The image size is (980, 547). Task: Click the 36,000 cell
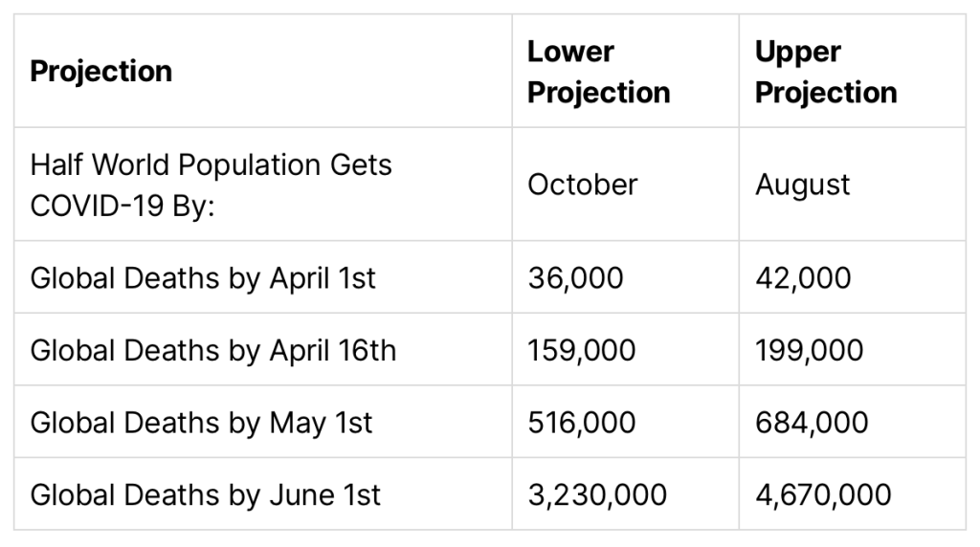point(575,277)
